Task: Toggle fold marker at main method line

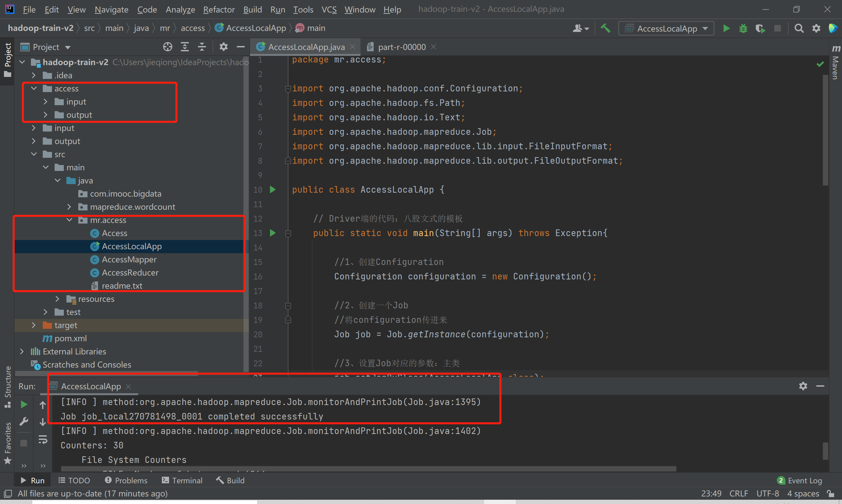Action: click(x=288, y=233)
